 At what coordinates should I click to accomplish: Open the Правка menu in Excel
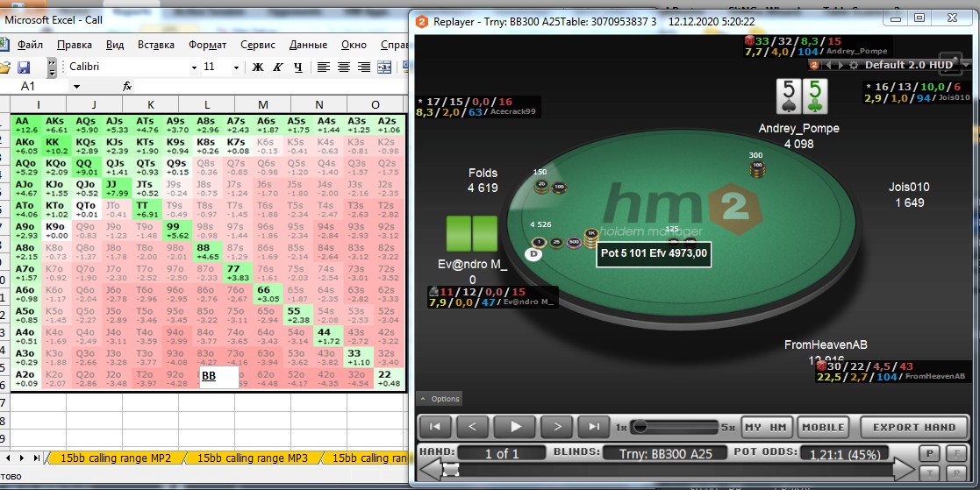pos(75,45)
